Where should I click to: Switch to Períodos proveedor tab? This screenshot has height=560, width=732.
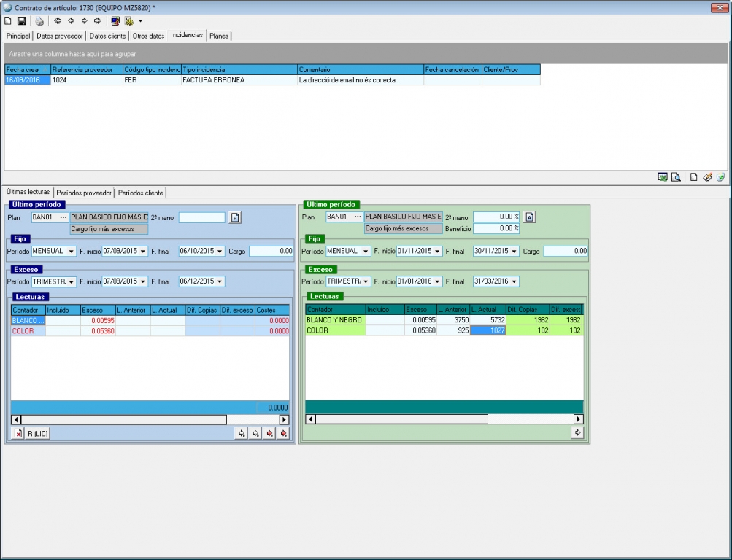pos(84,193)
